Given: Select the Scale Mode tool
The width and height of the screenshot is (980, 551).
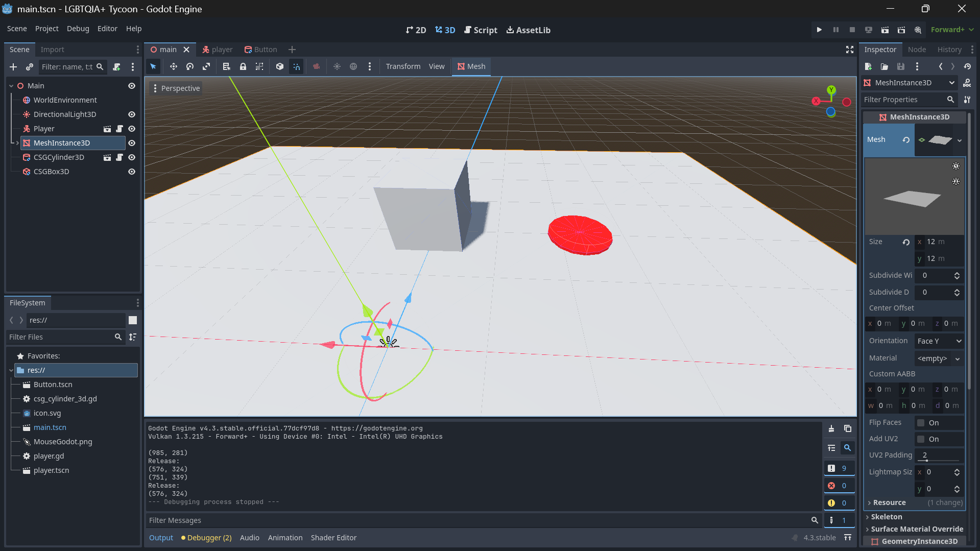Looking at the screenshot, I should point(206,66).
